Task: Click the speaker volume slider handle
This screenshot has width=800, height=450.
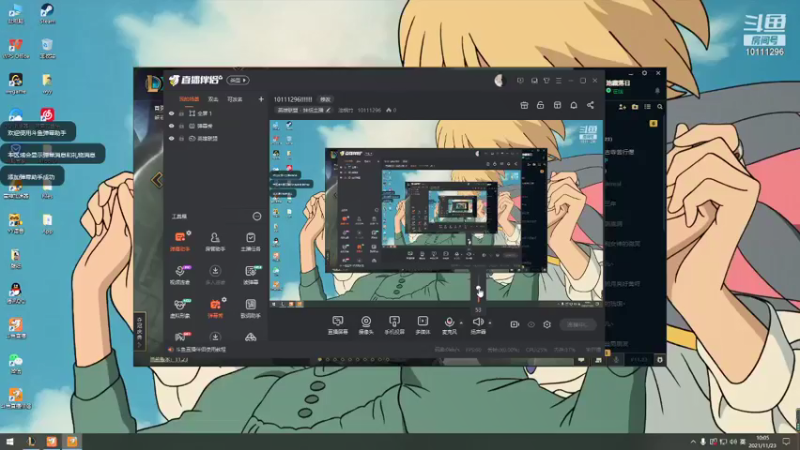Action: (479, 289)
